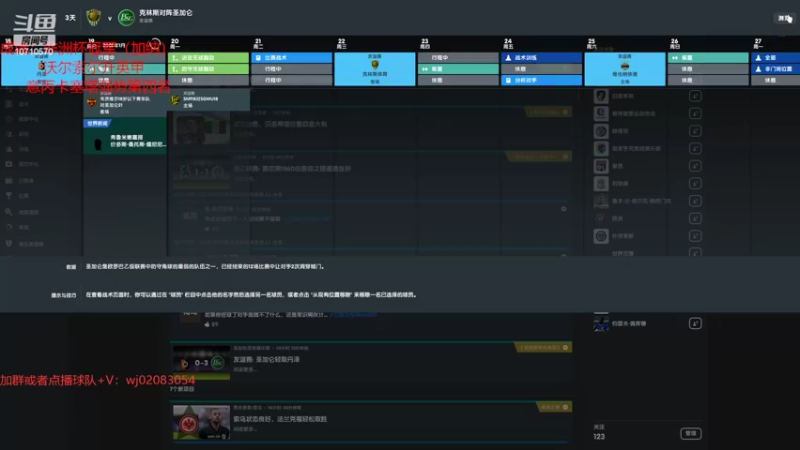Viewport: 800px width, 450px height.
Task: Open the dropdown arrow beside club badge
Action: [110, 19]
